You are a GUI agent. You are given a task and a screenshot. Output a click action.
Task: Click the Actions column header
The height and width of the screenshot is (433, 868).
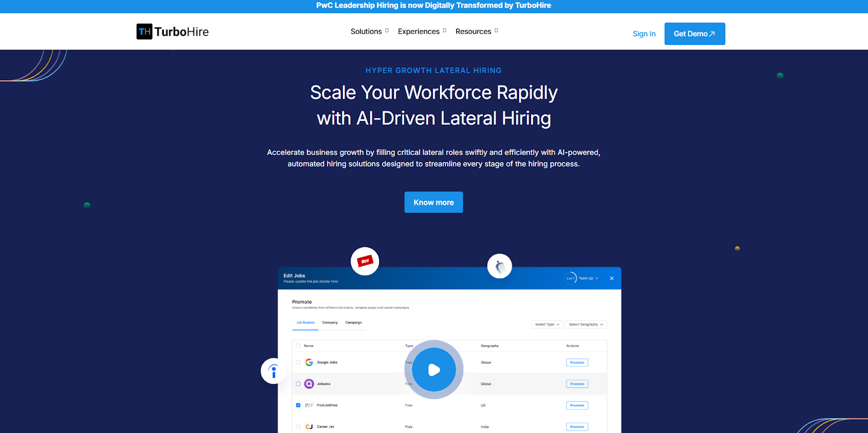[x=572, y=346]
